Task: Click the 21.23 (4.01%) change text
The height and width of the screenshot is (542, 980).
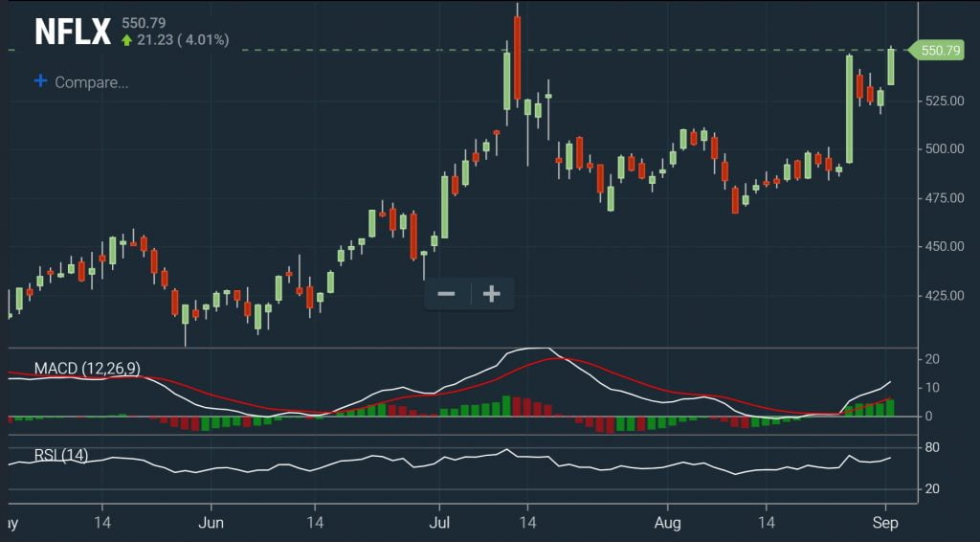Action: (x=183, y=40)
